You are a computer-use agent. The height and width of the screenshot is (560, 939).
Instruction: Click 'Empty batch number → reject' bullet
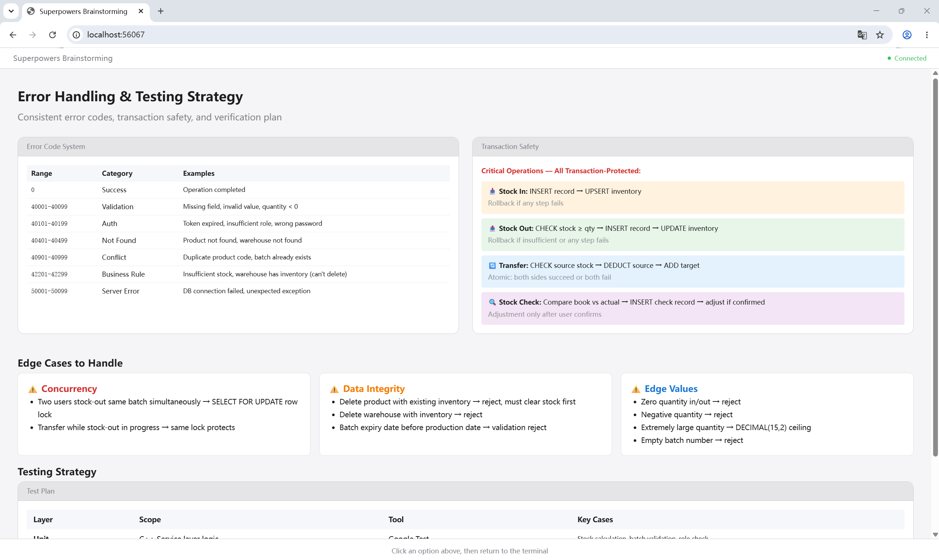[x=692, y=440]
